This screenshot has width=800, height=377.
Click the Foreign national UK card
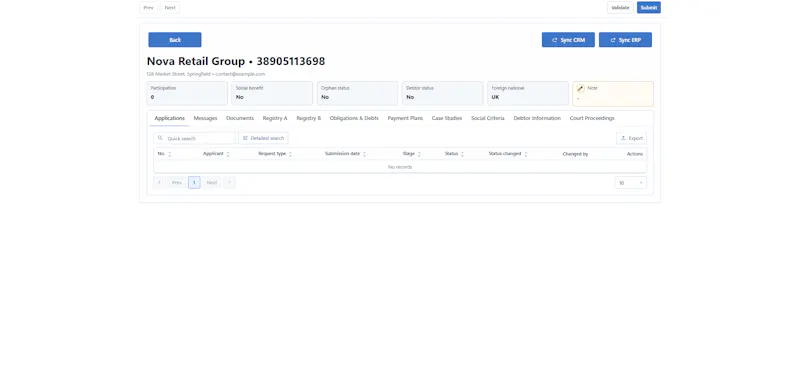coord(528,93)
